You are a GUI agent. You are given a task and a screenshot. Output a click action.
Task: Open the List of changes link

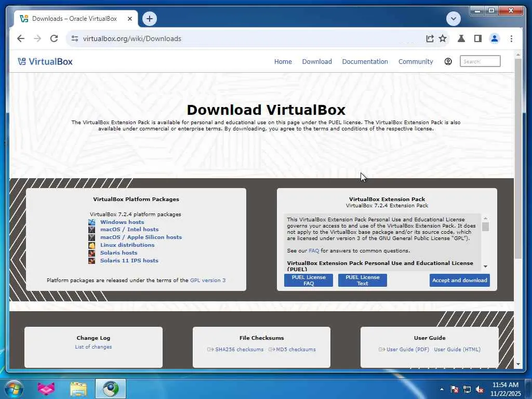94,347
